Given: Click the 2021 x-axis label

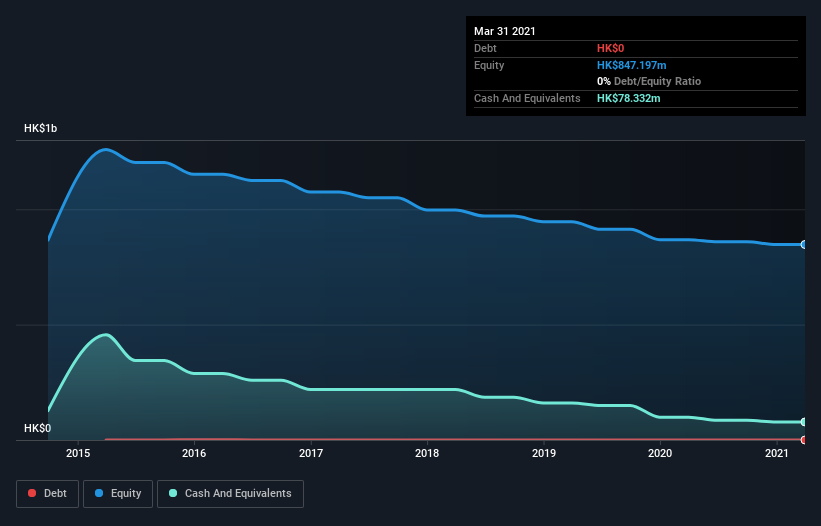Looking at the screenshot, I should pyautogui.click(x=776, y=453).
